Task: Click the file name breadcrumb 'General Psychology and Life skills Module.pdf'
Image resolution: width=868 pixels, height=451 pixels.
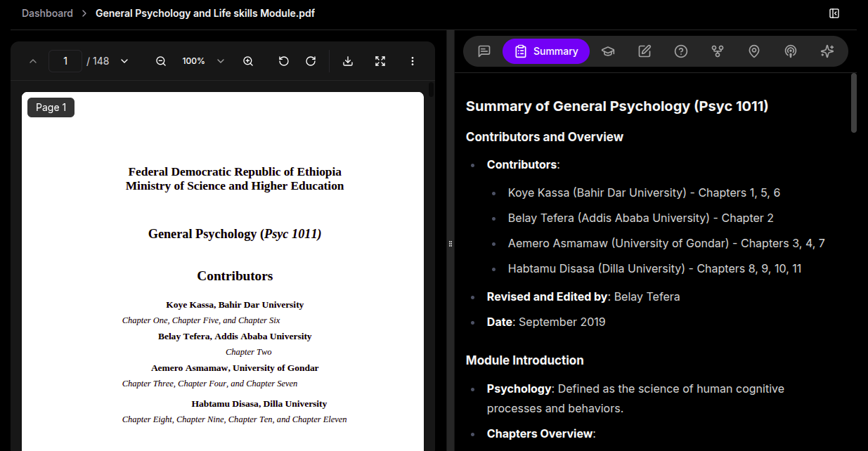Action: (x=205, y=13)
